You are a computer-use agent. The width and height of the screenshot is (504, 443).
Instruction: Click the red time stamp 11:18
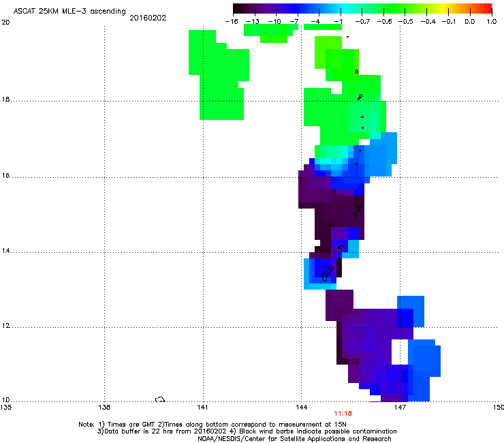click(343, 414)
